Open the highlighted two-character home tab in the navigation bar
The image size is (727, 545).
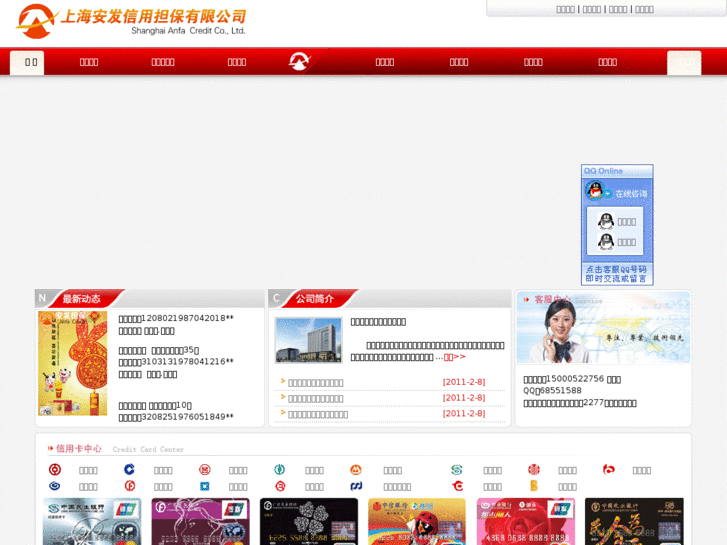click(x=27, y=62)
